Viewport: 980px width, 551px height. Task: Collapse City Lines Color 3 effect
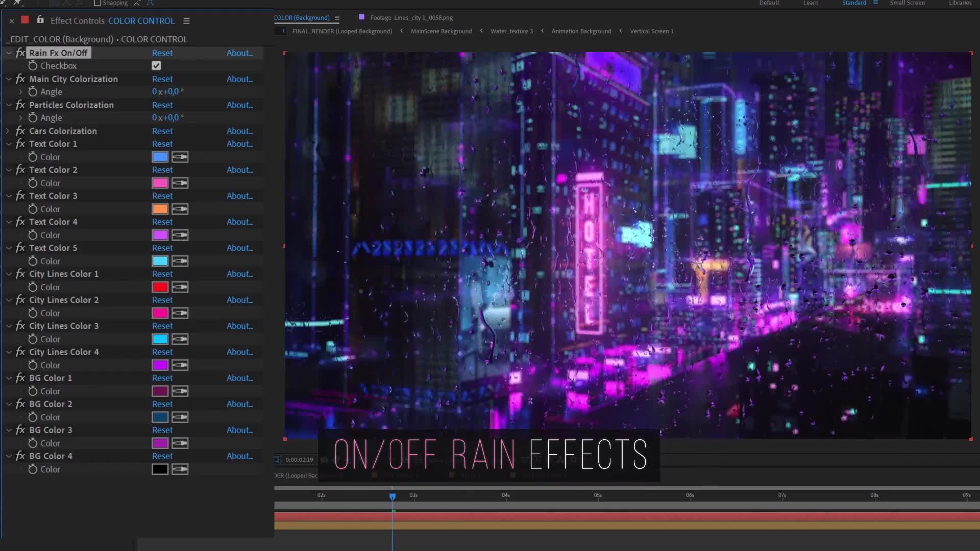pos(9,326)
